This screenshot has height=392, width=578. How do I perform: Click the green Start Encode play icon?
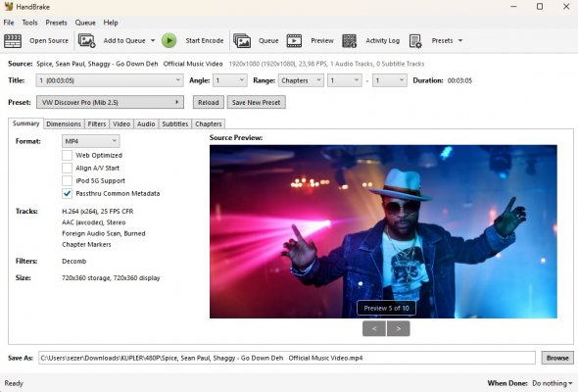click(169, 40)
